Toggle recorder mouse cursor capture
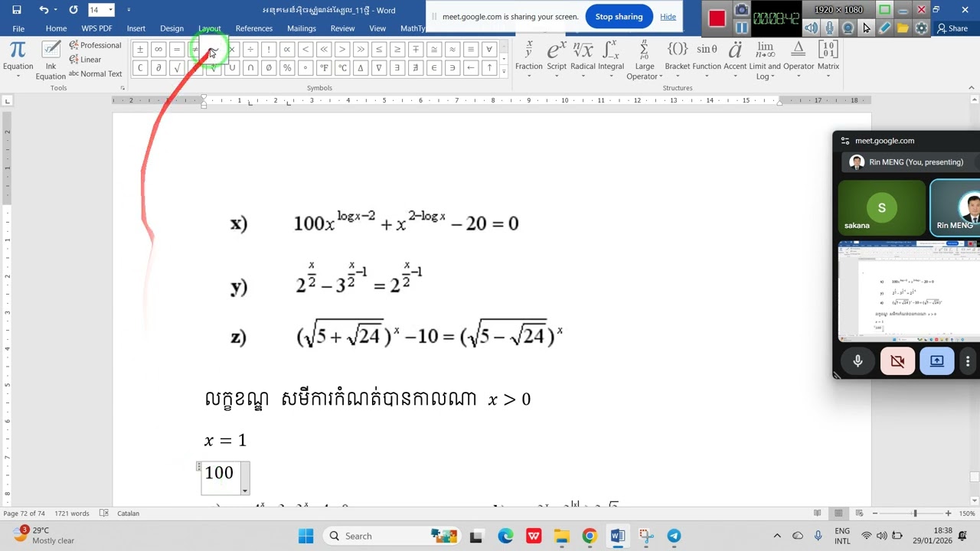This screenshot has width=980, height=551. click(x=866, y=28)
